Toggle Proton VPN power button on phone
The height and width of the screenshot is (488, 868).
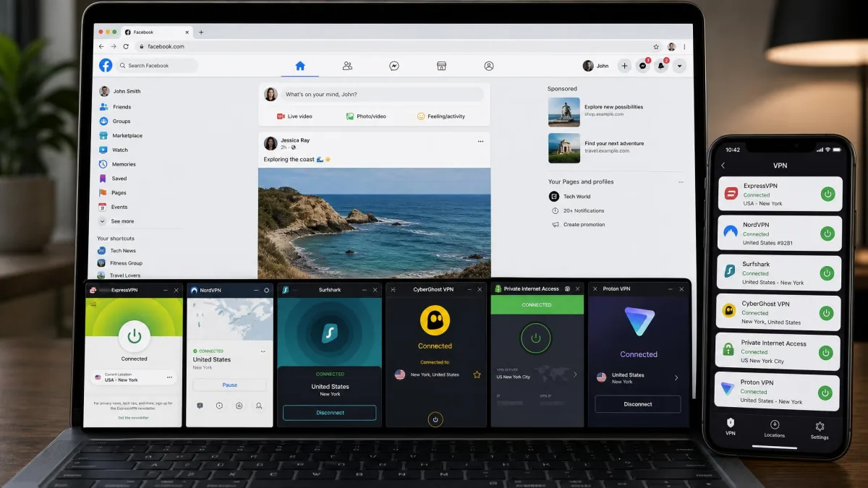tap(825, 393)
